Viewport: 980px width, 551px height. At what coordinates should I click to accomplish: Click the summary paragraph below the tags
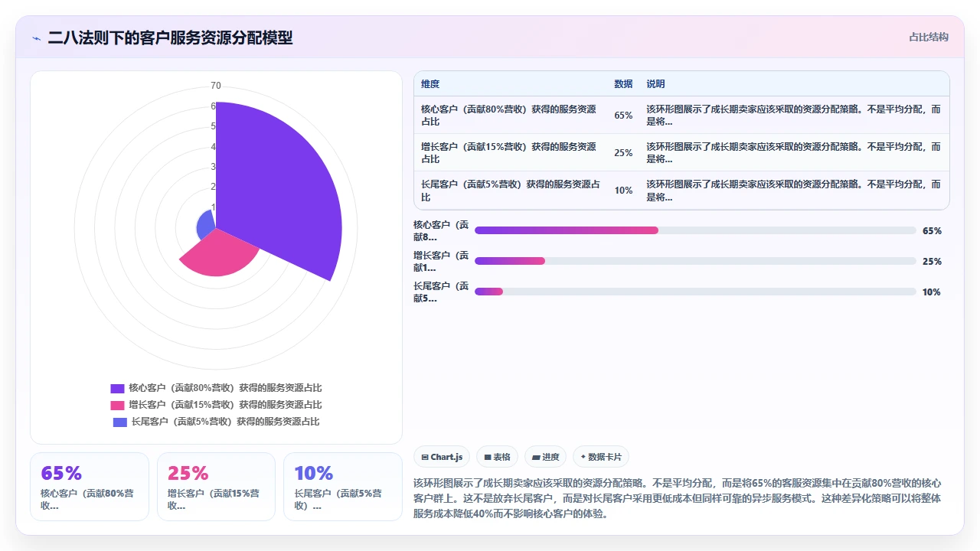(x=678, y=499)
